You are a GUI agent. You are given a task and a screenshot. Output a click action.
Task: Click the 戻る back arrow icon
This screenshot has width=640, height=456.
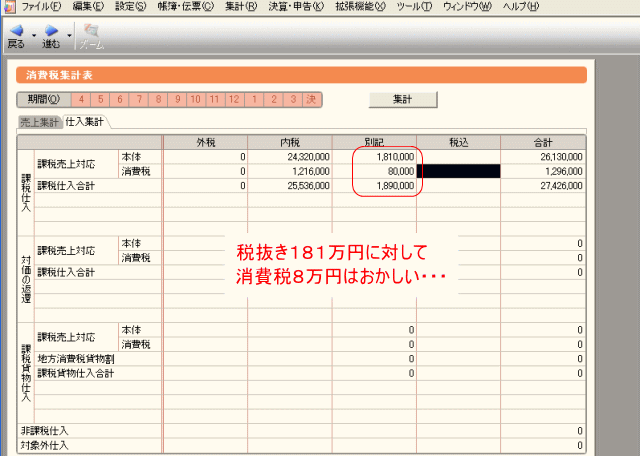pyautogui.click(x=17, y=31)
